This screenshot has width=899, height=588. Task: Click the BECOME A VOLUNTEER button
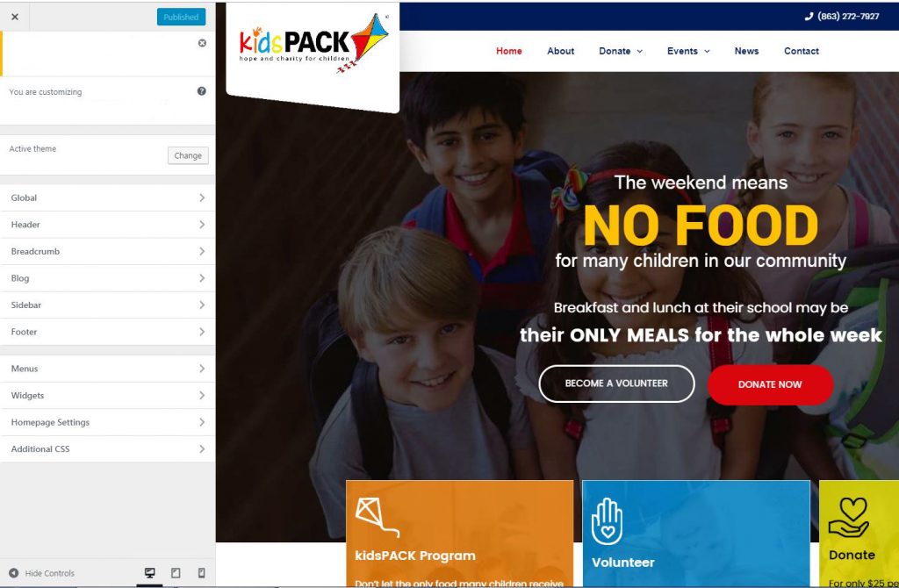point(616,384)
